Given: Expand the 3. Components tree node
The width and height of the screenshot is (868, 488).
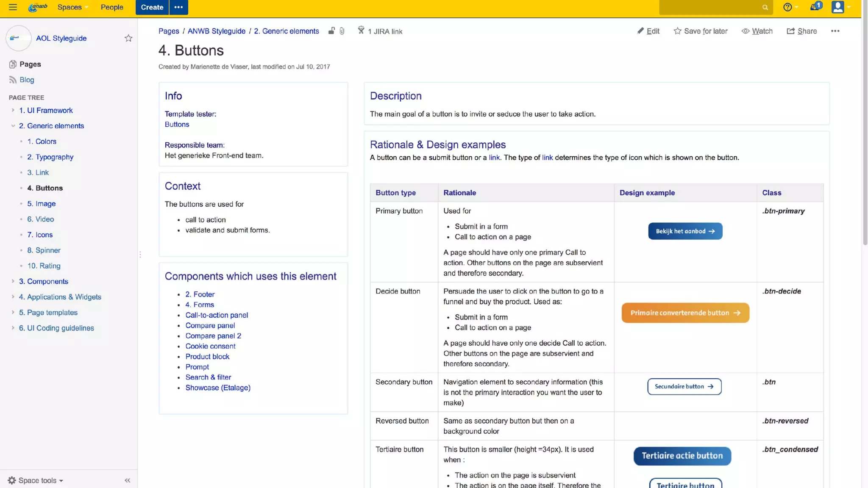Looking at the screenshot, I should coord(13,281).
